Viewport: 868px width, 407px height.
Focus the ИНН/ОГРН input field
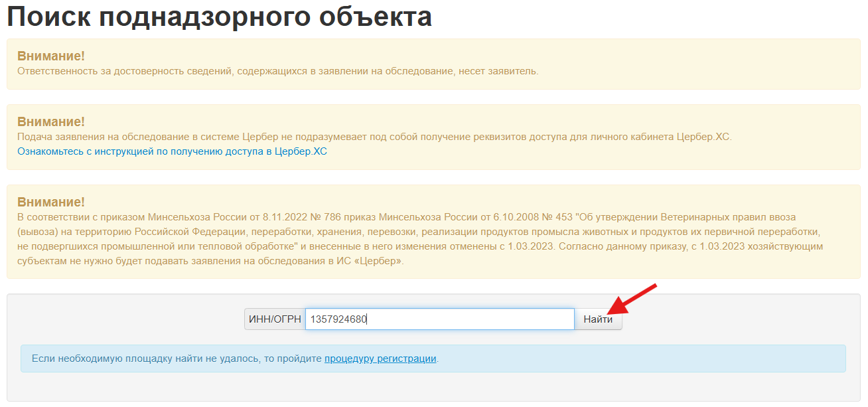tap(465, 319)
